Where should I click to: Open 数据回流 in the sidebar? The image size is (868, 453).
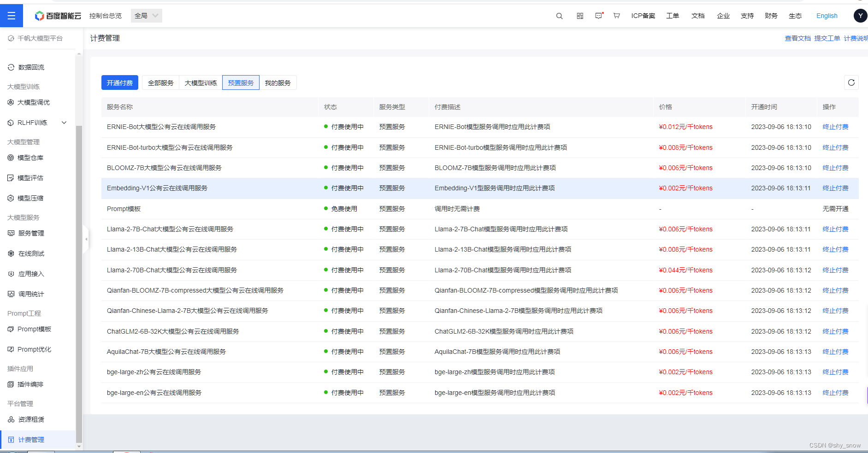coord(31,67)
